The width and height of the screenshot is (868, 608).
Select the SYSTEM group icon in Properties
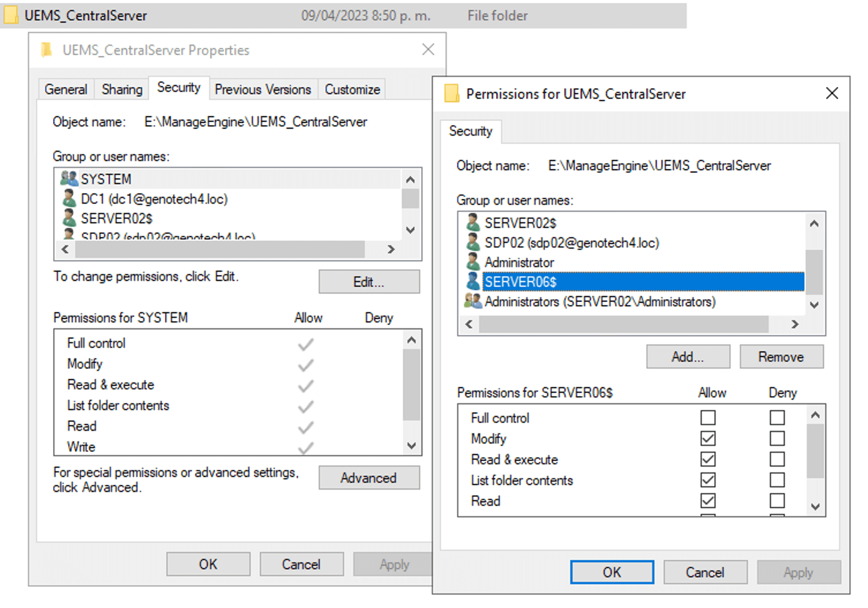[x=69, y=179]
